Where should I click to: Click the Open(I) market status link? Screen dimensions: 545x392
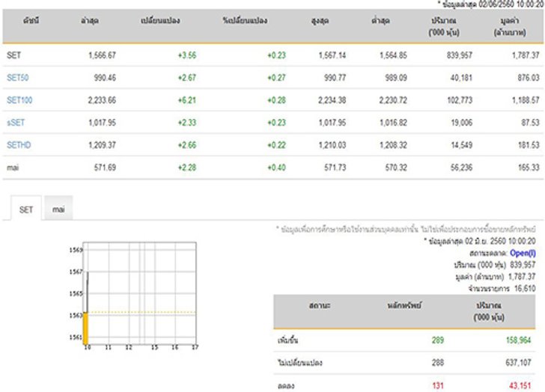click(523, 253)
